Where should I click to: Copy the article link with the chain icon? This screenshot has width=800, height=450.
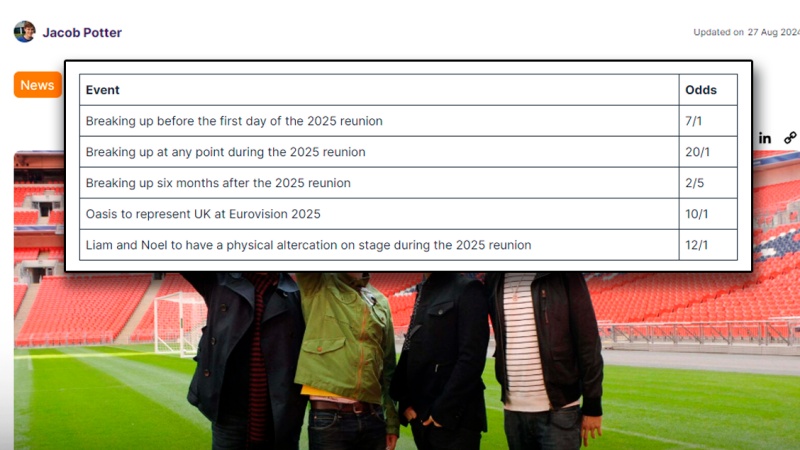coord(790,138)
